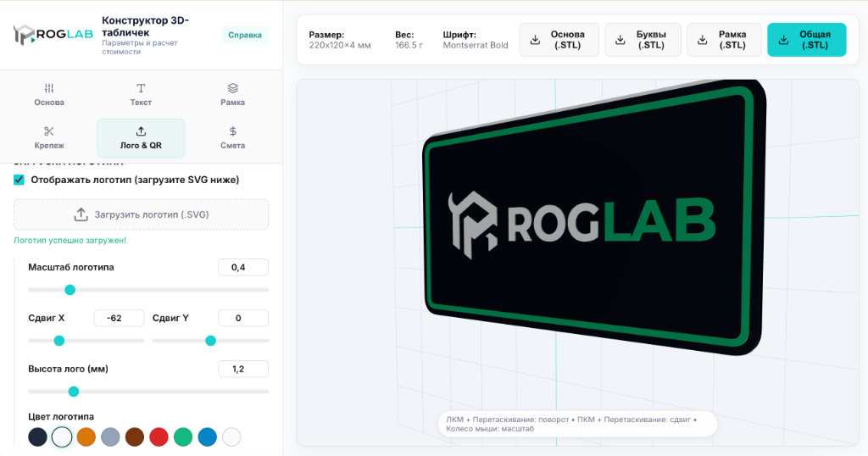Toggle the Отображать логотип checkbox
The height and width of the screenshot is (456, 868).
(19, 180)
